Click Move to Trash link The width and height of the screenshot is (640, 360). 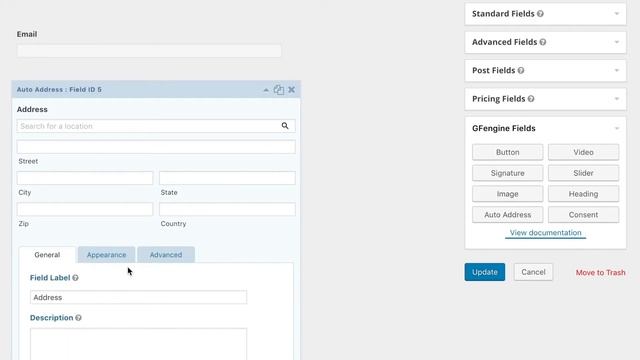pos(600,273)
